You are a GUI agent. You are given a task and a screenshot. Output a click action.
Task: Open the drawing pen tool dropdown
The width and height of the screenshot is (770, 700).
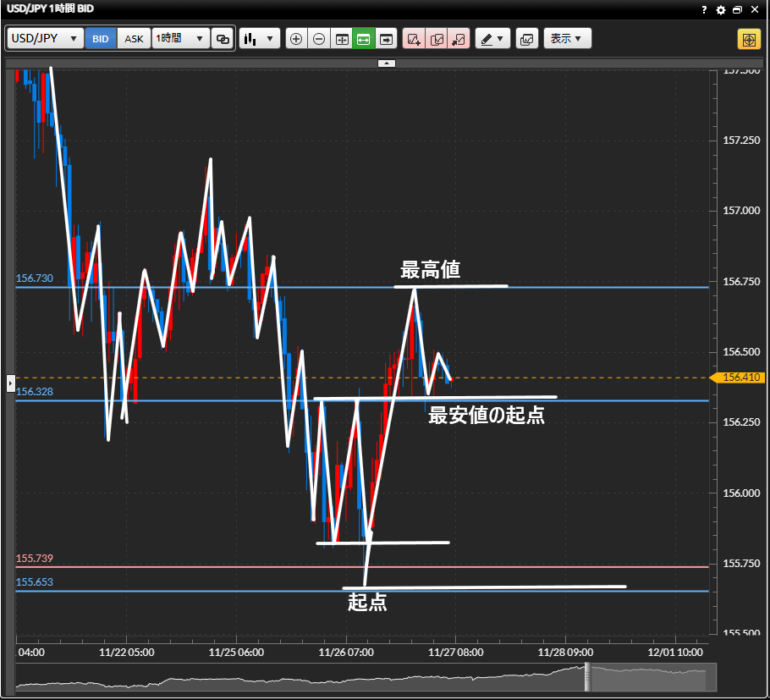(492, 39)
